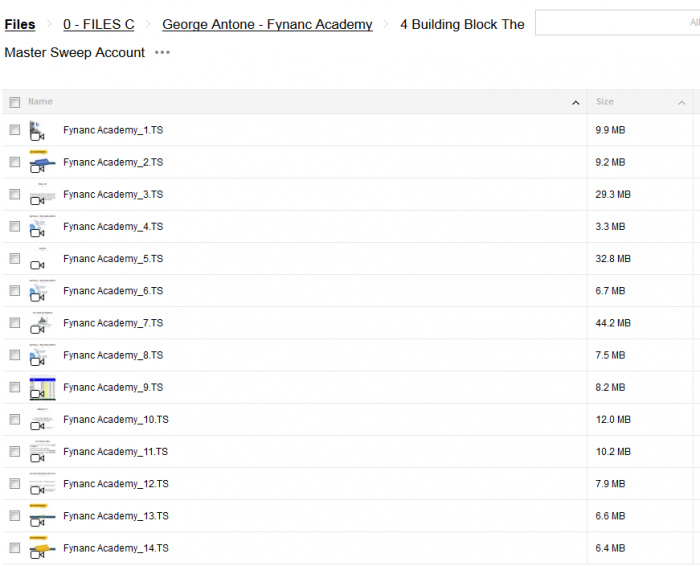
Task: Check the box for Fynanc Academy_1.TS
Action: 15,130
